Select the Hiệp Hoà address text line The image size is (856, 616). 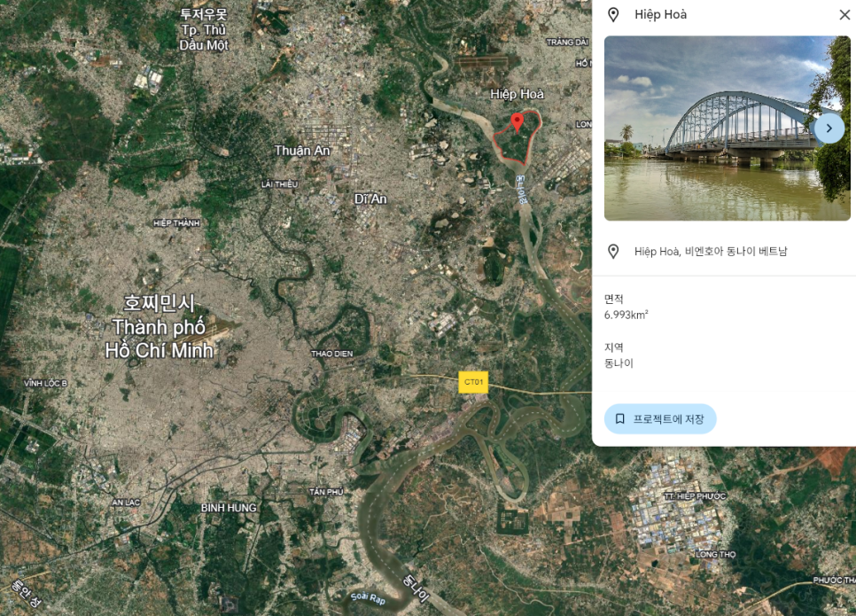[711, 252]
